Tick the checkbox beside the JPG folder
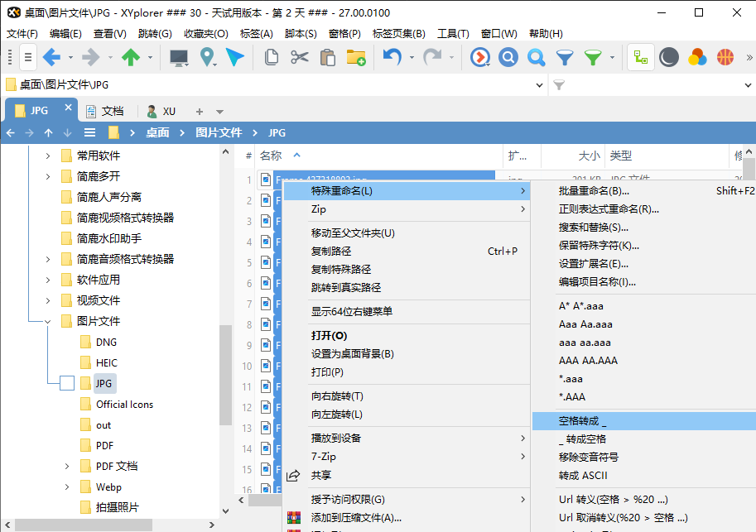 [67, 383]
